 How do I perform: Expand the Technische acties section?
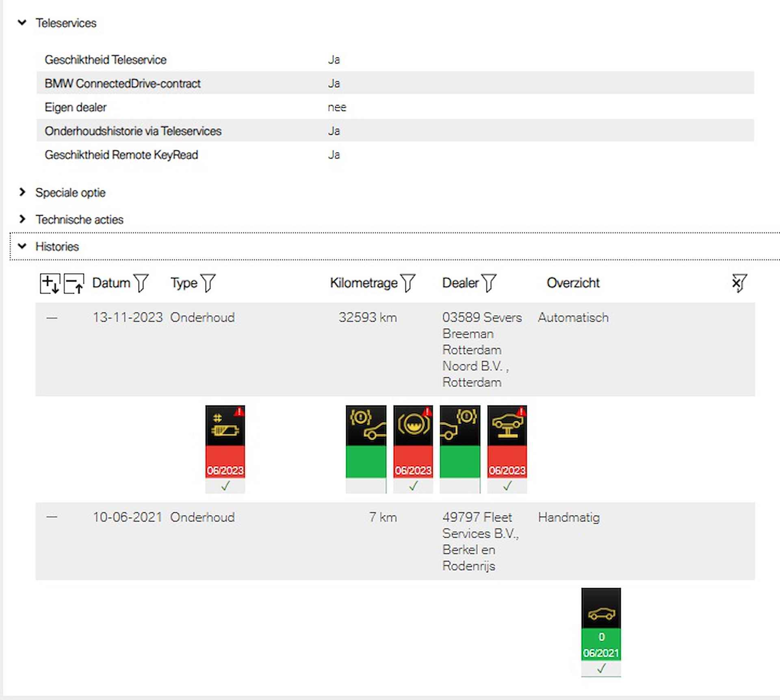tap(22, 219)
